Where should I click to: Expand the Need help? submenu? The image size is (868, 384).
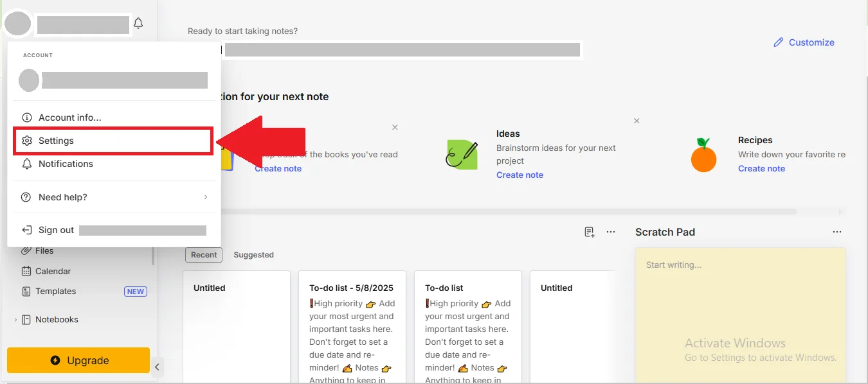(114, 197)
